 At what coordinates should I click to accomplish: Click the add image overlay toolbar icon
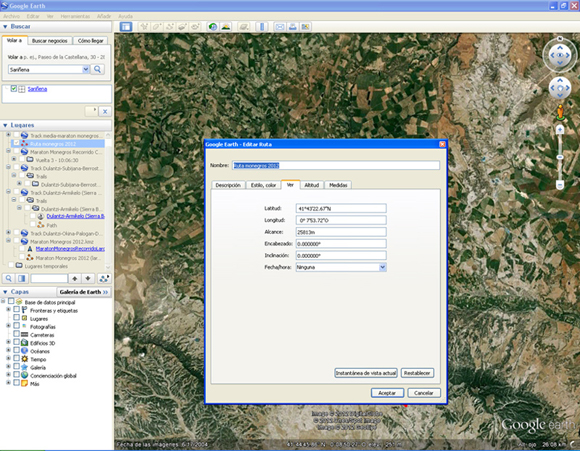(182, 27)
